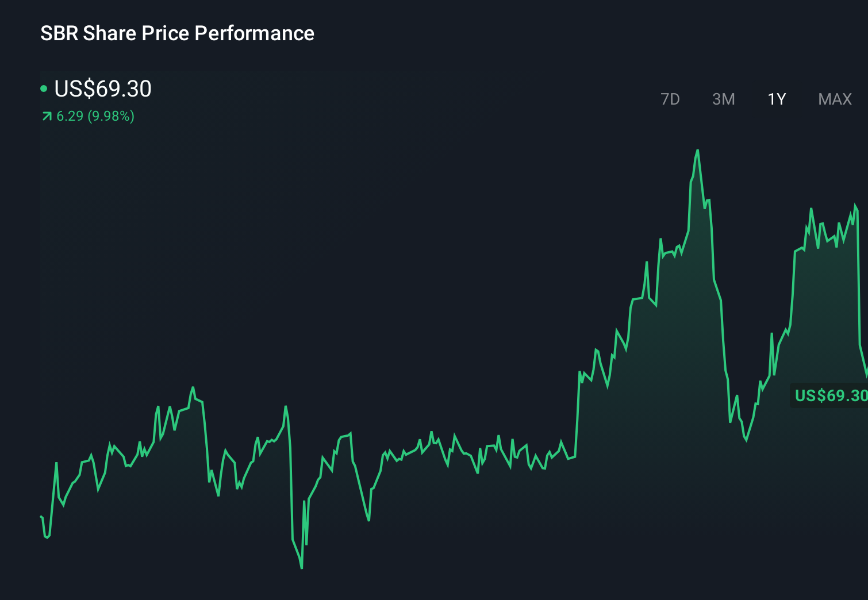Click the green dot next to US$69.30
Image resolution: width=868 pixels, height=600 pixels.
click(x=44, y=89)
